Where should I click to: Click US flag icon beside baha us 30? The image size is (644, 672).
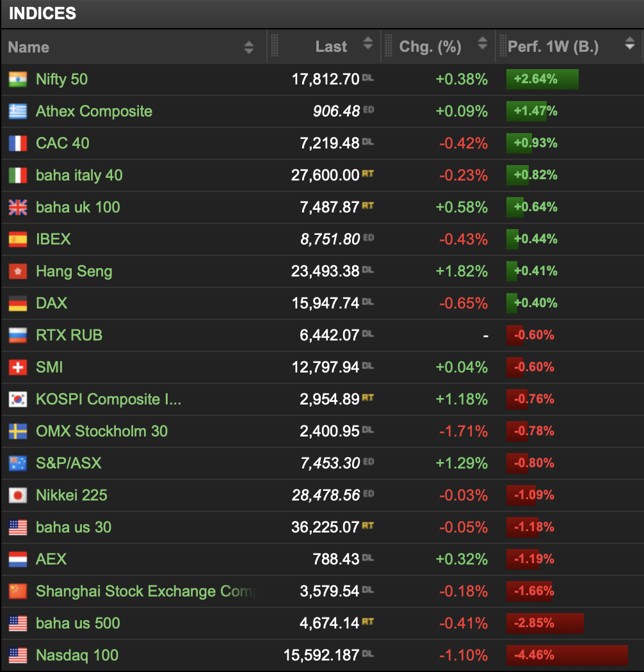[x=18, y=527]
